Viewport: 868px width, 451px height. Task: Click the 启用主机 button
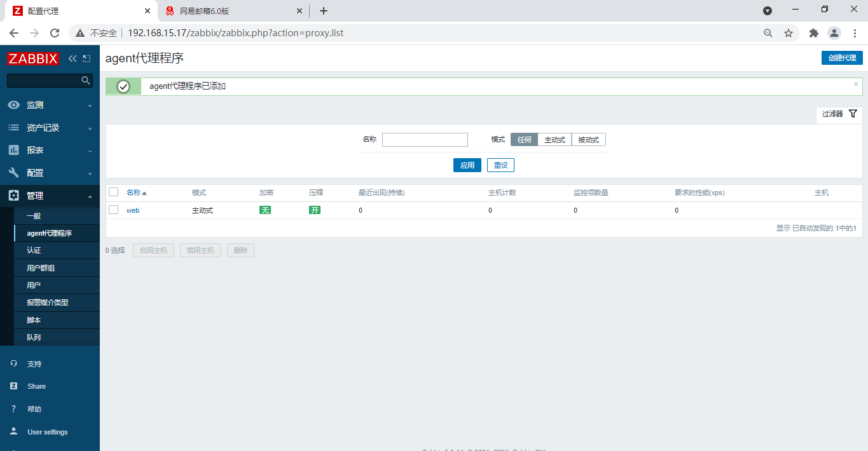tap(153, 250)
